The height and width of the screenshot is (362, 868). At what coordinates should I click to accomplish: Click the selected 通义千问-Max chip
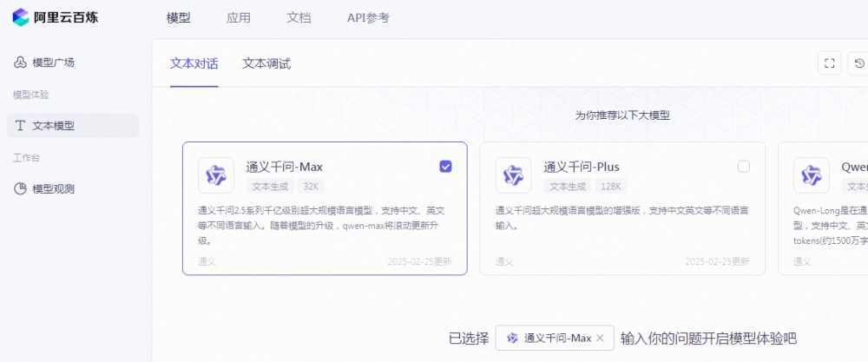555,338
